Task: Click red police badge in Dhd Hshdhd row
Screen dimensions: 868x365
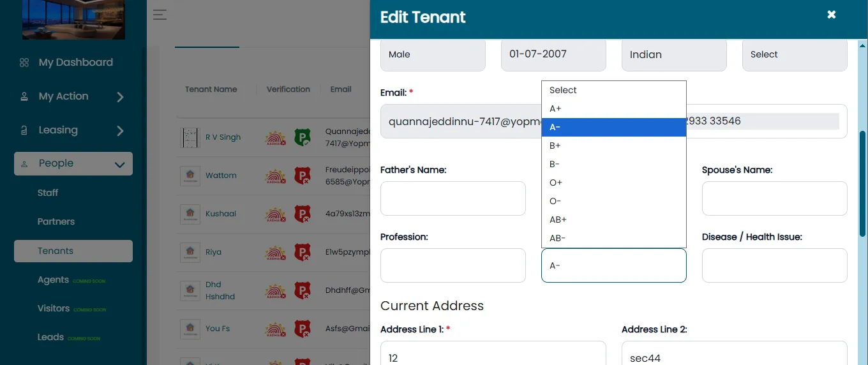Action: 302,291
